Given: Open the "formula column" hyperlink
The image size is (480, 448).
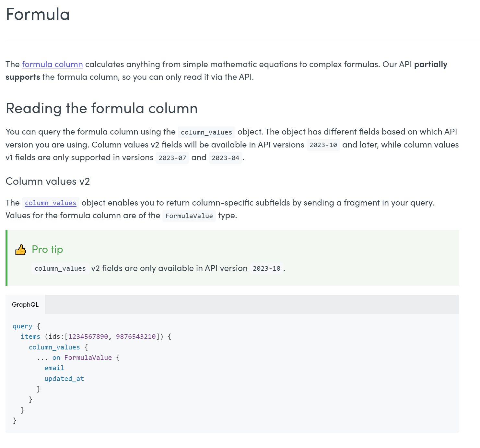Looking at the screenshot, I should (52, 64).
